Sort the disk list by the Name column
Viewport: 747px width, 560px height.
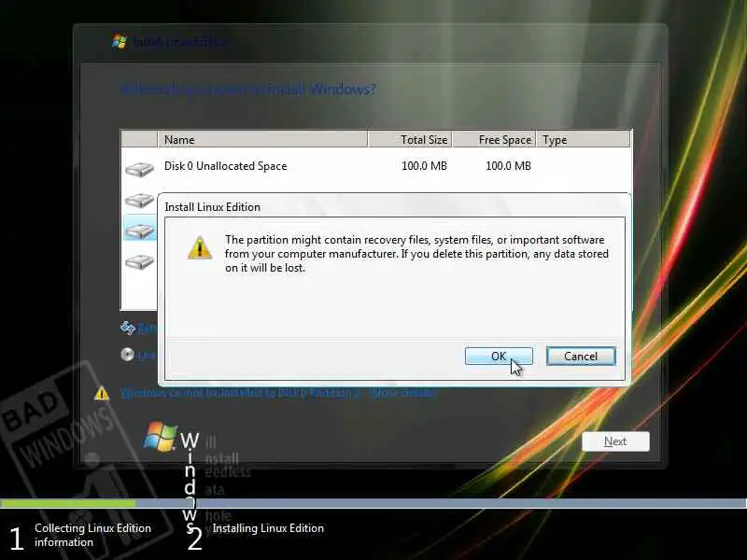pyautogui.click(x=262, y=139)
